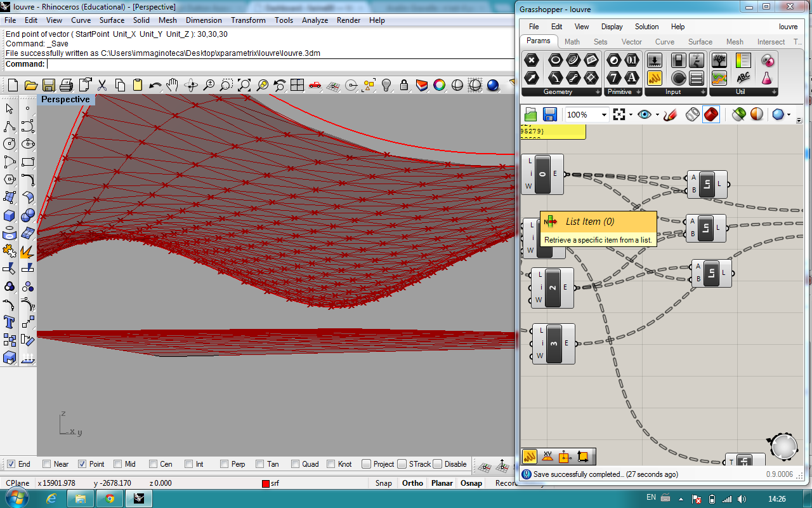
Task: Click the Grasshopper save file icon
Action: [550, 114]
